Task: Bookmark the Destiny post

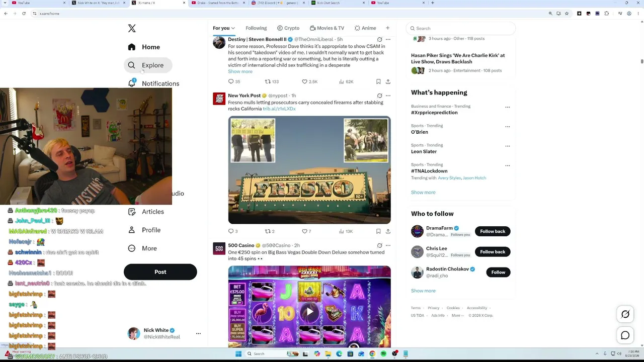Action: pyautogui.click(x=378, y=81)
